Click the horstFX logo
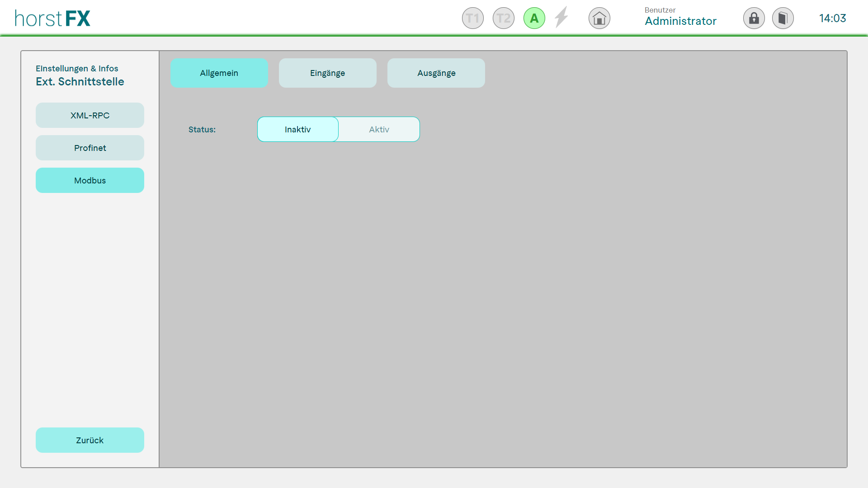The width and height of the screenshot is (868, 488). click(x=52, y=19)
